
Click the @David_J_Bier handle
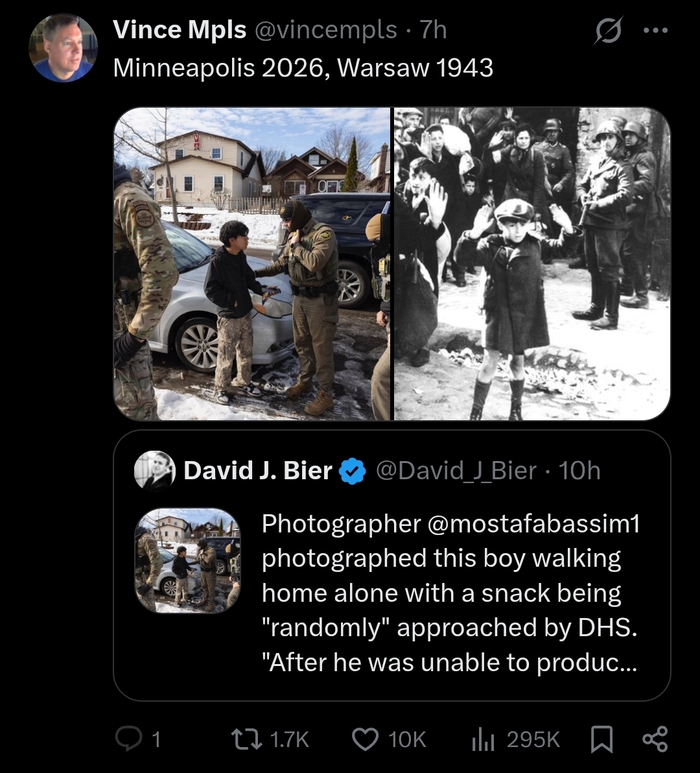pyautogui.click(x=456, y=470)
